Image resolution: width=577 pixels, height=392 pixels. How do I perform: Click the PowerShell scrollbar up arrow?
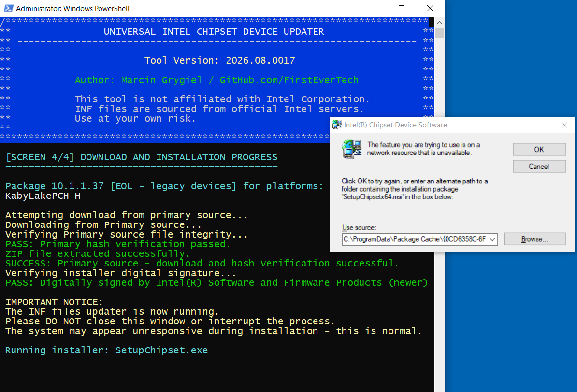coord(439,22)
